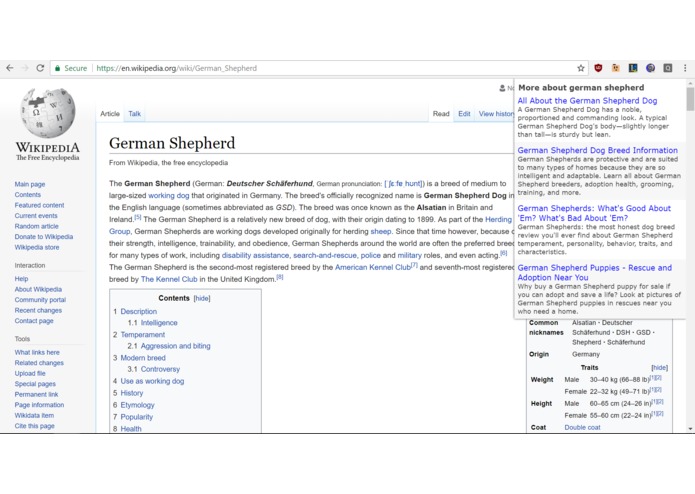Jump to Intelligence subsection in contents

coord(159,323)
